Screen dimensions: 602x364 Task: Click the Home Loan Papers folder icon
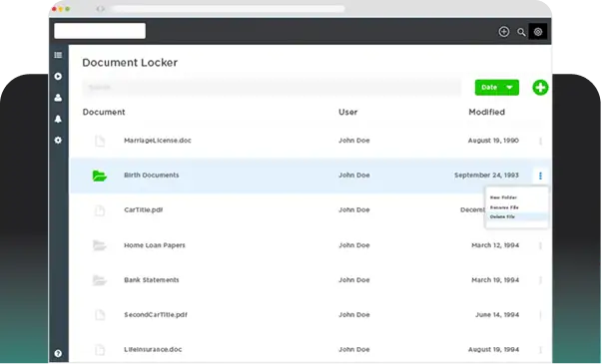[100, 245]
